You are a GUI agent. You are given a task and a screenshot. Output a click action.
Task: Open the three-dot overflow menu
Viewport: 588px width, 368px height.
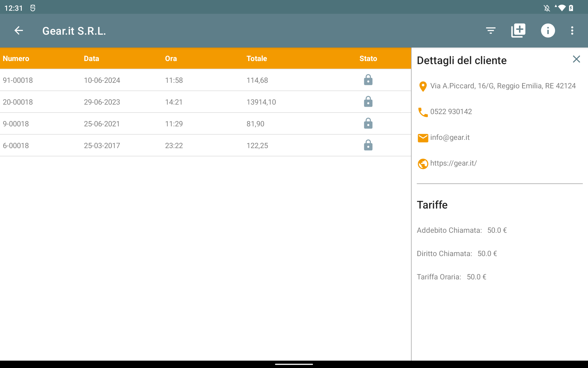point(572,31)
